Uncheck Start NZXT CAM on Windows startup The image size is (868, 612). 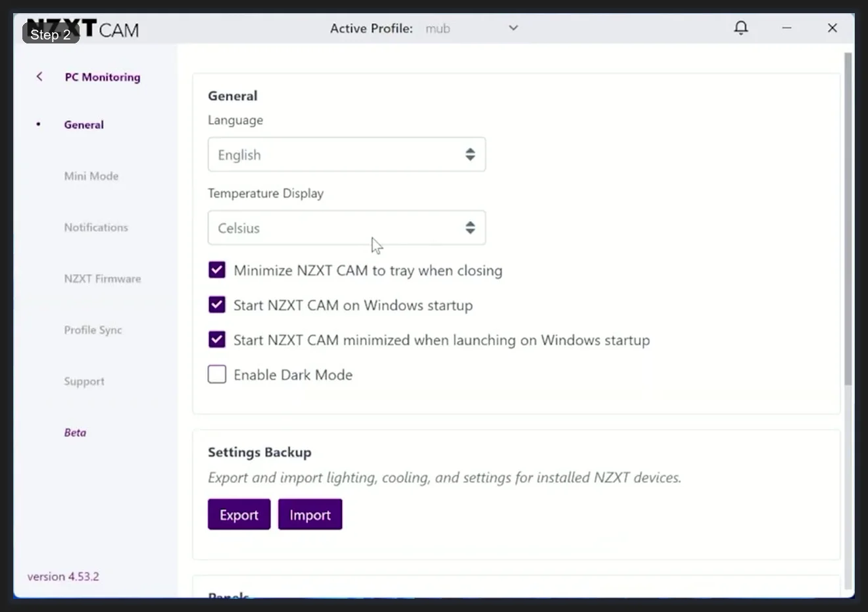(x=216, y=305)
